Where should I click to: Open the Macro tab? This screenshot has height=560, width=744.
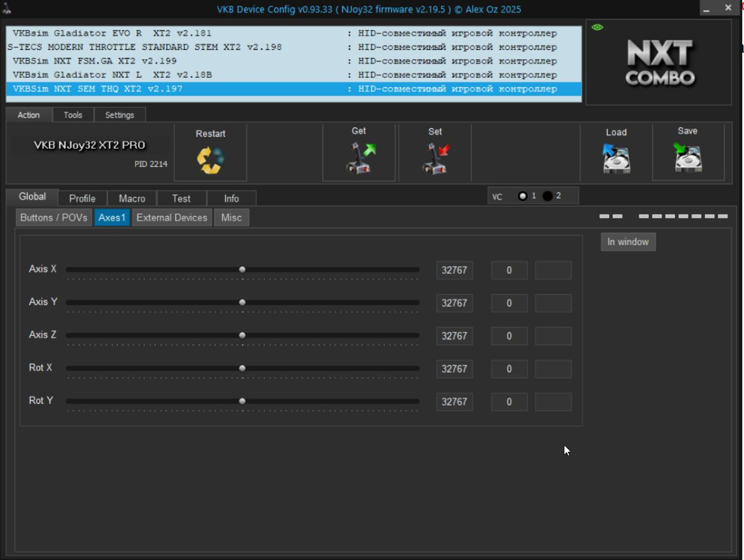pos(132,198)
